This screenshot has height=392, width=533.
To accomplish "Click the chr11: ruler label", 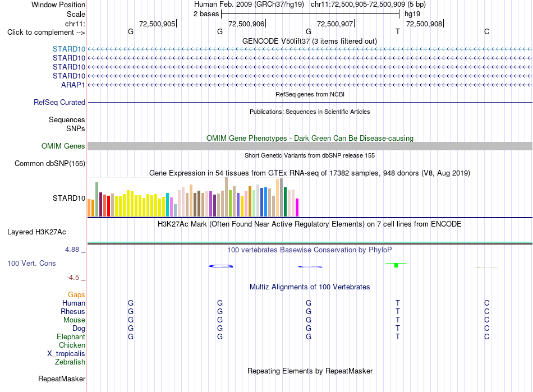I will (75, 24).
